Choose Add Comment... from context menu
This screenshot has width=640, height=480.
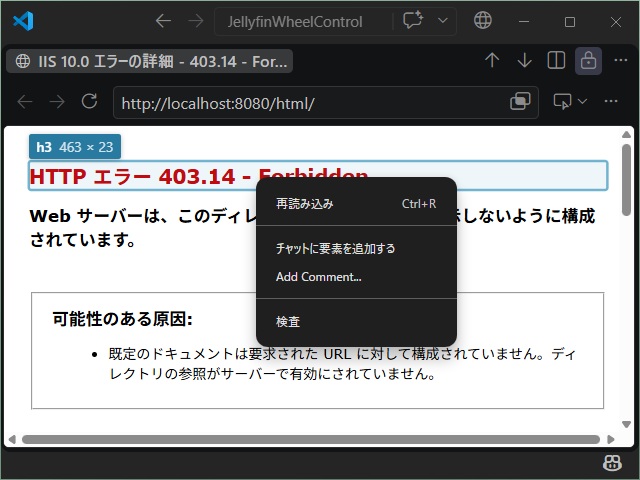[356, 277]
